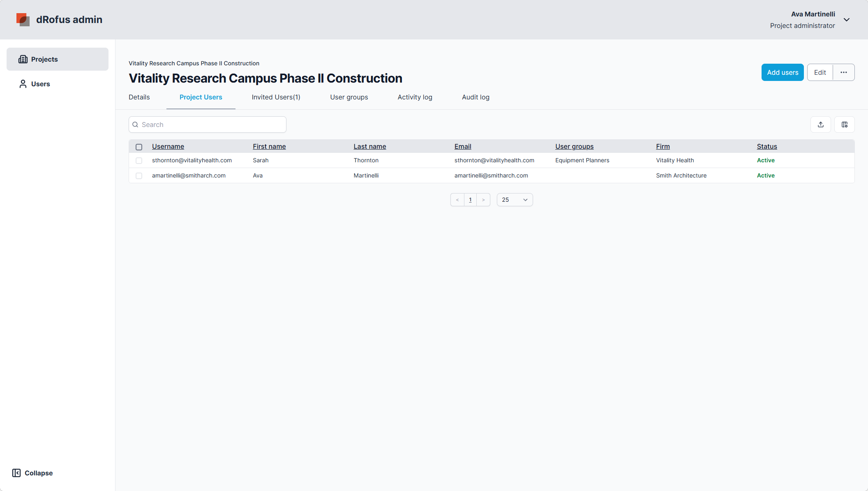Open the three-dots more options menu

[844, 72]
